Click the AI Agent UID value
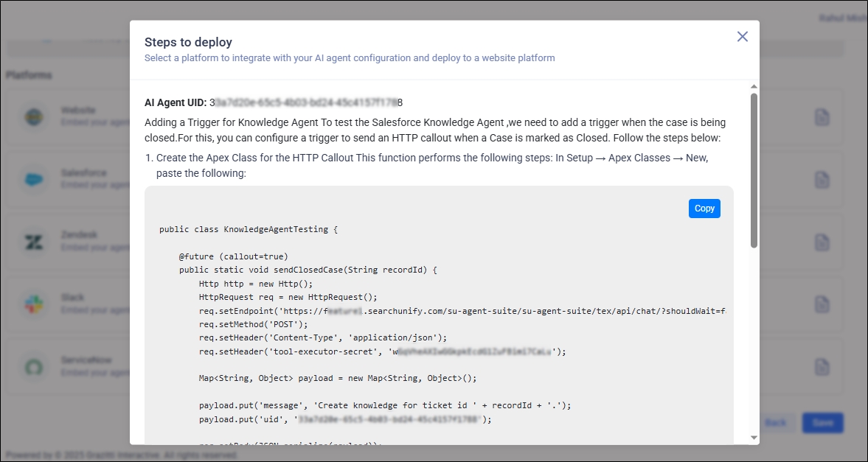Screen dimensions: 868x462 pyautogui.click(x=306, y=102)
